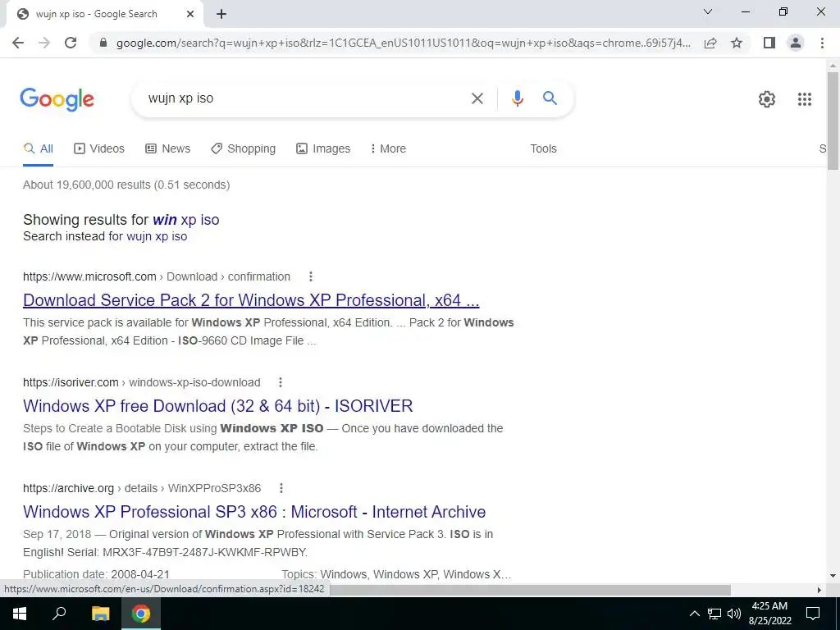The image size is (840, 630).
Task: Open options for the archive.org result
Action: tap(281, 488)
